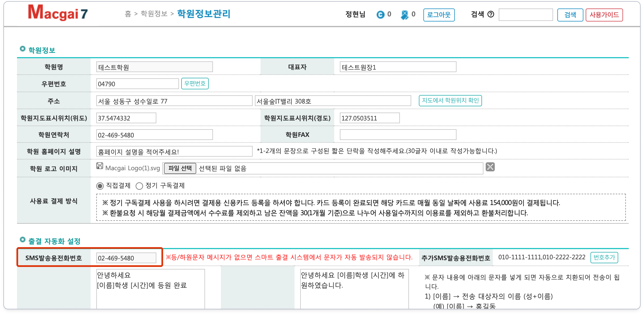Click 지도에서 학원위치 확인 button
Viewport: 644px width, 315px height.
[450, 101]
